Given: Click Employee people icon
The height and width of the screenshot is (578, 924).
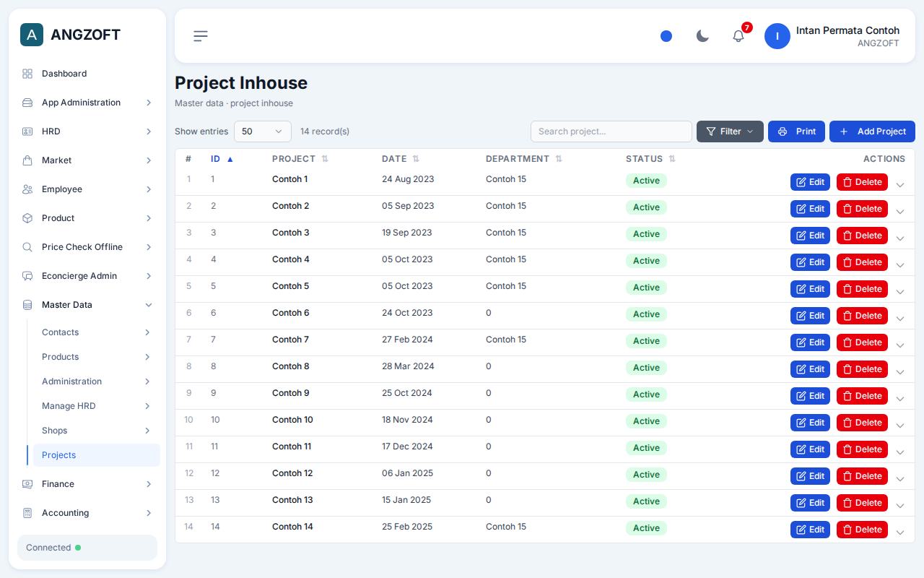Looking at the screenshot, I should pos(27,189).
